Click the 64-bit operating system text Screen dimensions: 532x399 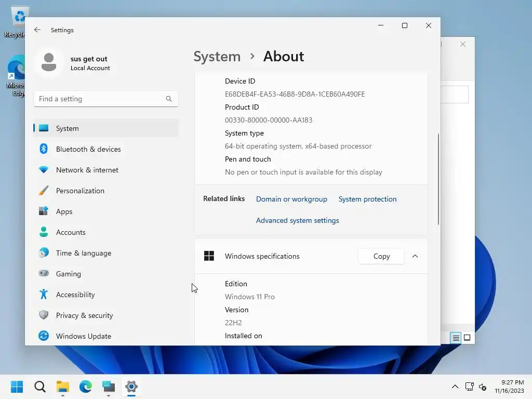298,146
